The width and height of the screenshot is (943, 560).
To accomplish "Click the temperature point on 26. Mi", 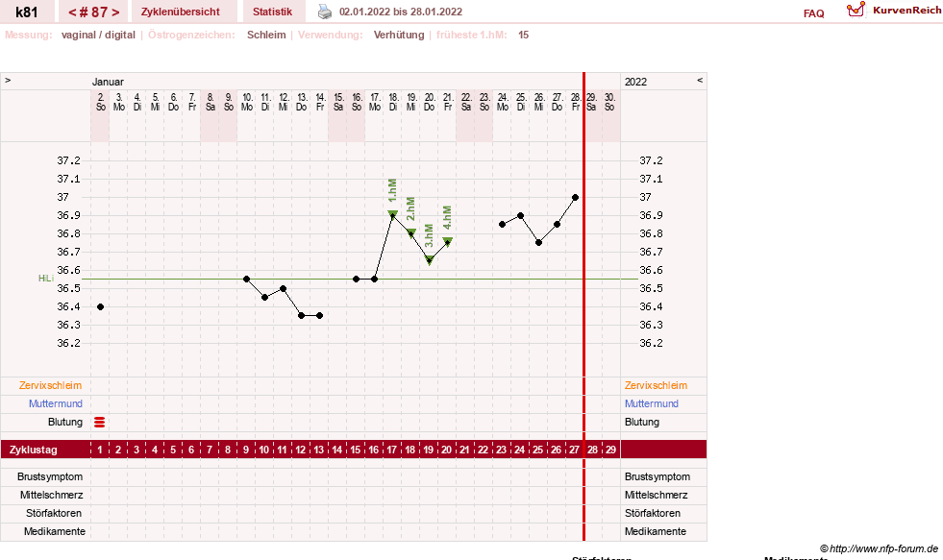I will coord(539,243).
